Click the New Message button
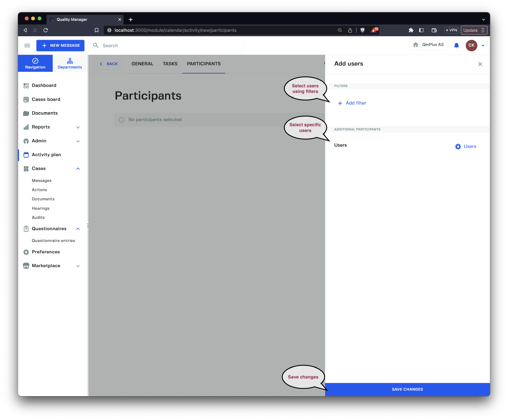The width and height of the screenshot is (508, 420). (x=60, y=45)
